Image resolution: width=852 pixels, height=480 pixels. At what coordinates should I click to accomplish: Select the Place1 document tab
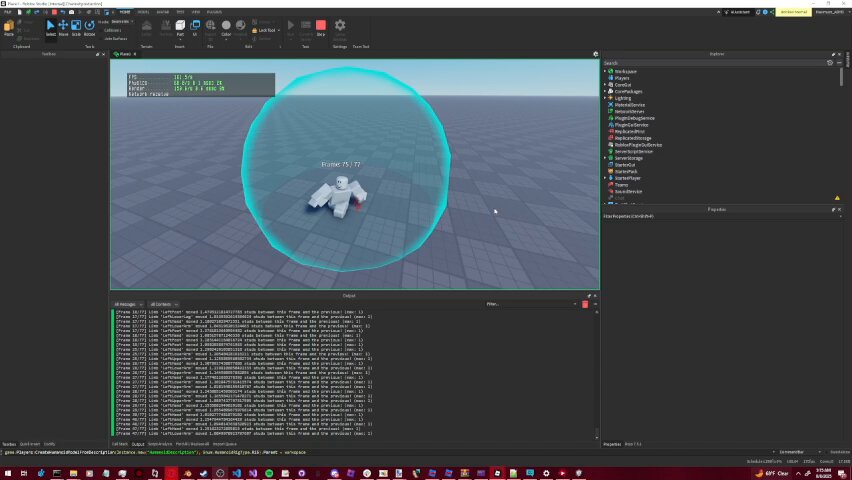(x=125, y=54)
